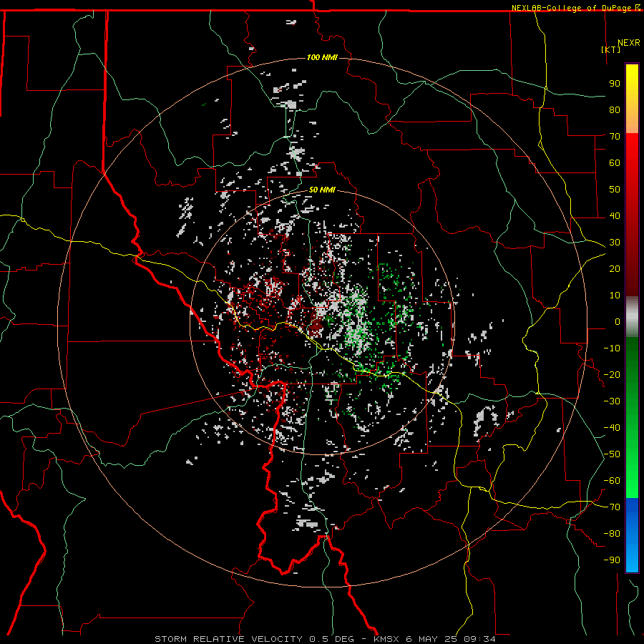644x644 pixels.
Task: Click the "-70" scale value
Action: tap(612, 507)
